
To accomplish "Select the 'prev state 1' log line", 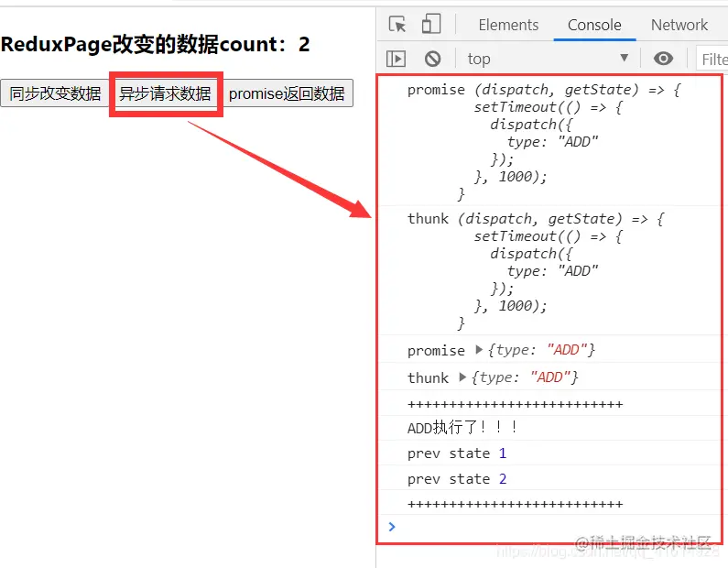I will coord(550,453).
